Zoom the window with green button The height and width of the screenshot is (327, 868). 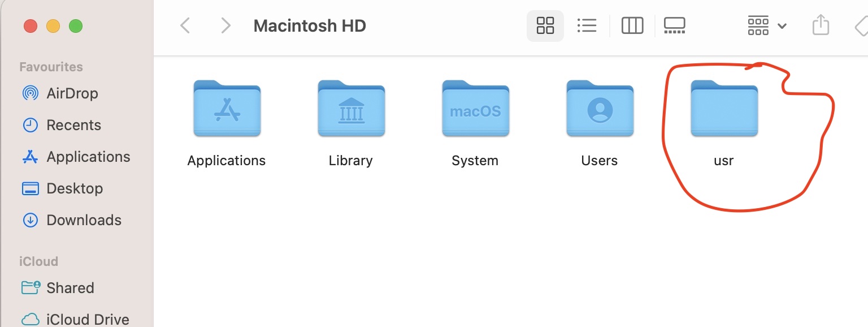(76, 26)
